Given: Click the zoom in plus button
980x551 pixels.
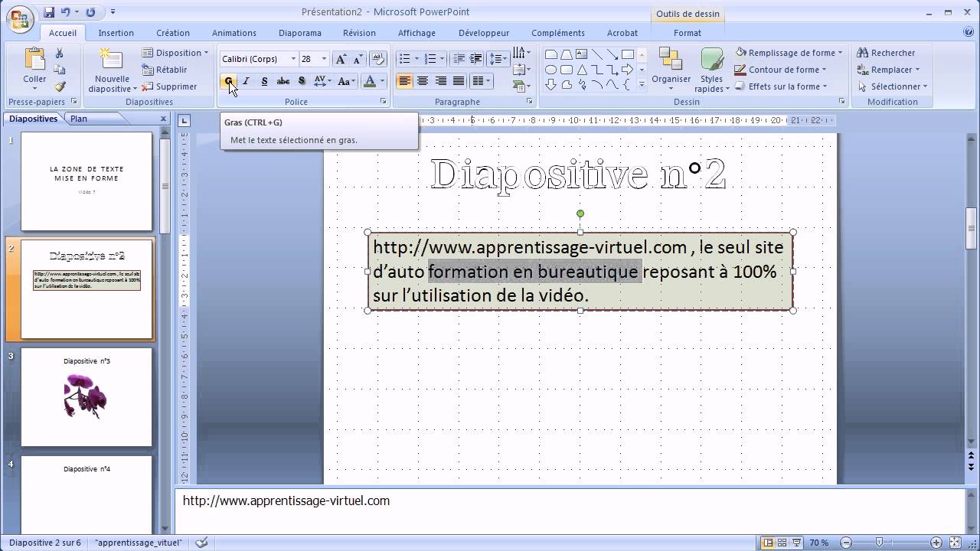Looking at the screenshot, I should pos(936,543).
